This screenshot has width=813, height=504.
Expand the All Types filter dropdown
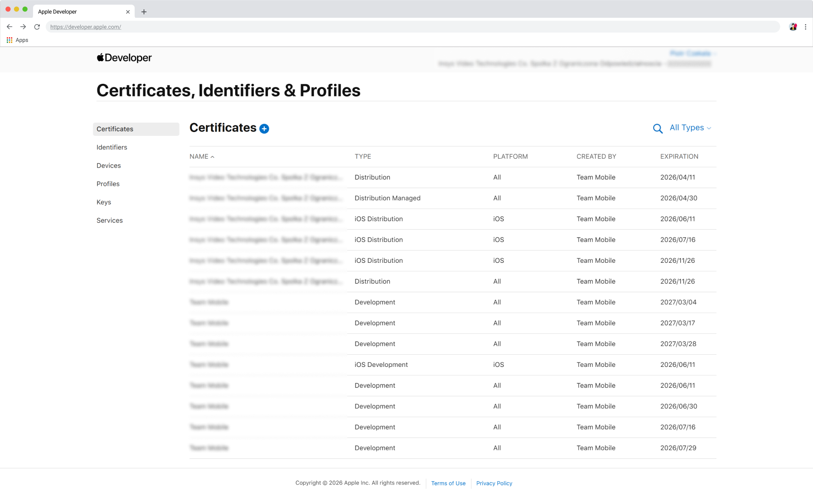click(x=690, y=128)
